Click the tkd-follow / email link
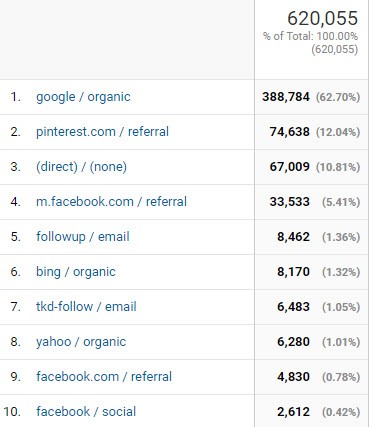The width and height of the screenshot is (369, 427). click(x=86, y=307)
